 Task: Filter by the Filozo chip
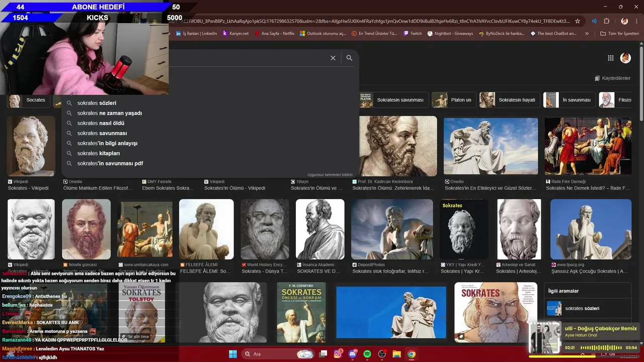[615, 100]
